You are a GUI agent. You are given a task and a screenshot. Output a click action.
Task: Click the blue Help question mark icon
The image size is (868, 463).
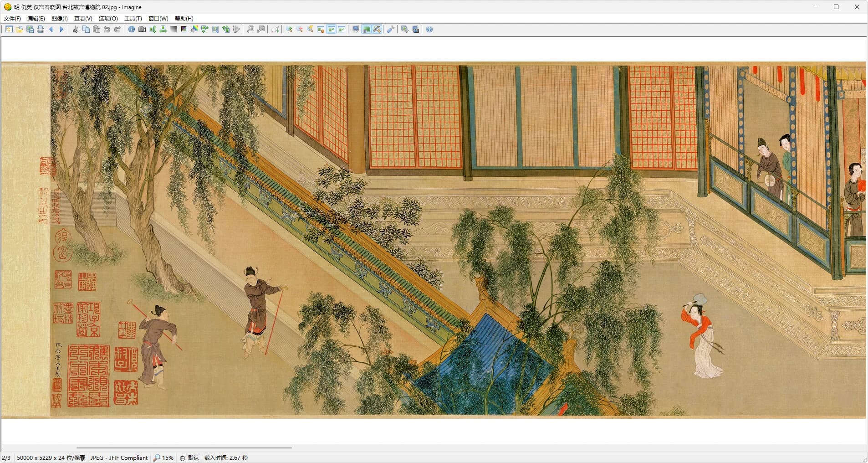[429, 30]
